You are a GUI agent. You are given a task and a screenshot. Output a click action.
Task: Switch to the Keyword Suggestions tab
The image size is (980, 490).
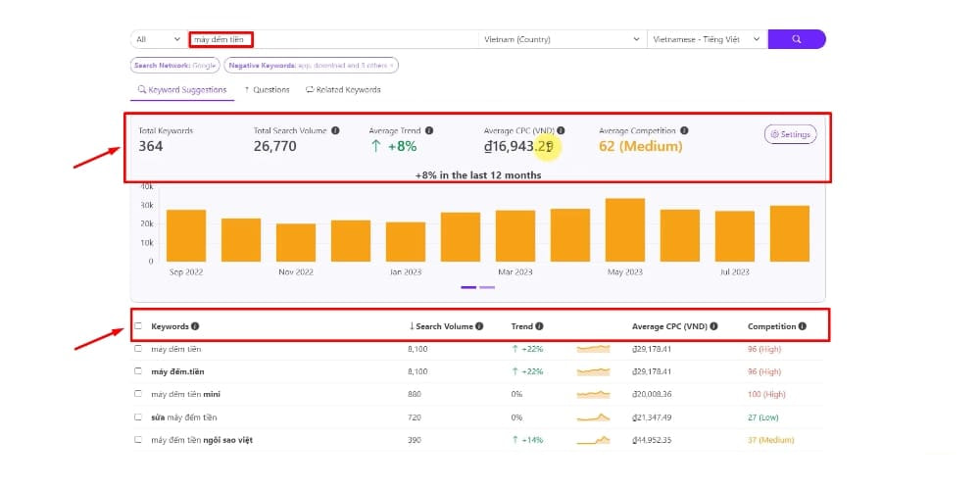182,90
